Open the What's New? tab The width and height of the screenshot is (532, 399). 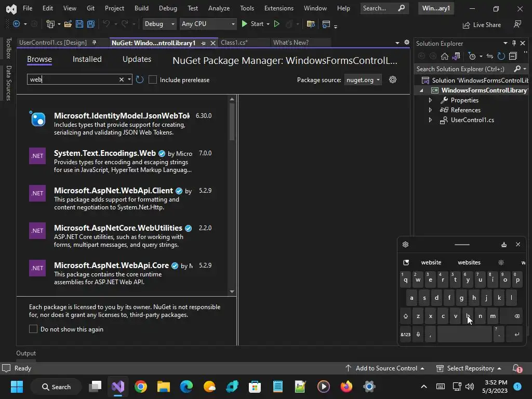tap(291, 43)
